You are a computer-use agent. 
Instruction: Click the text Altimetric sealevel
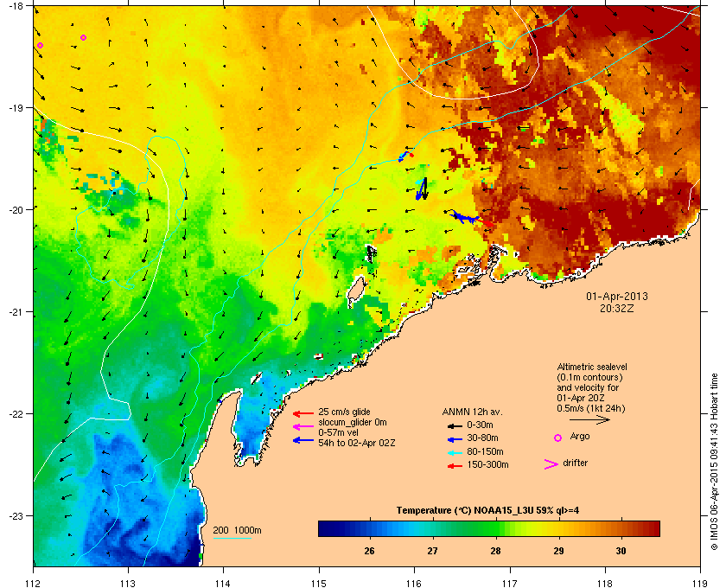[592, 367]
